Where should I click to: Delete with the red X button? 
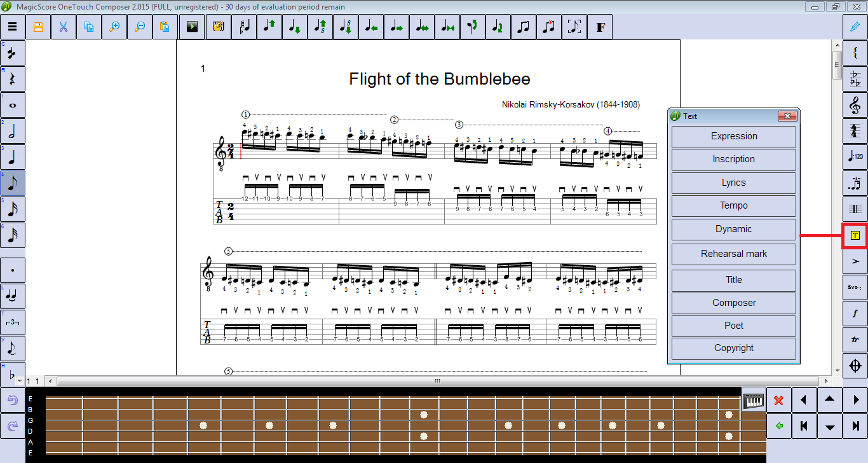779,400
